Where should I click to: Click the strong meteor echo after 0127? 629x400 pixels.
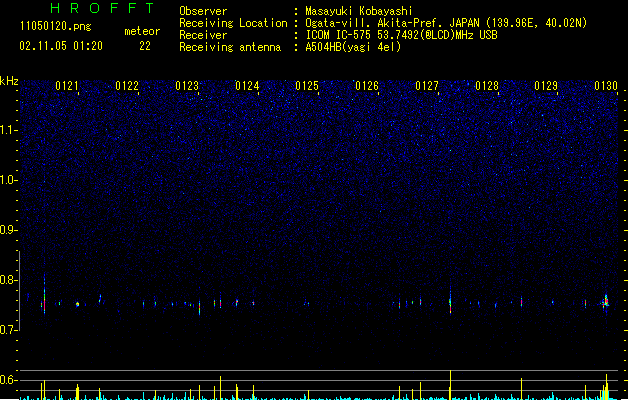click(x=450, y=300)
